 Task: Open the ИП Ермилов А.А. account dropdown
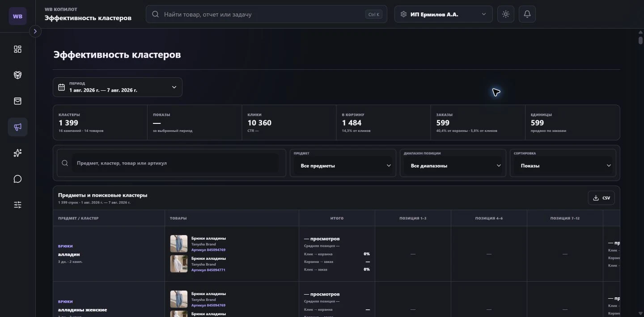point(443,14)
